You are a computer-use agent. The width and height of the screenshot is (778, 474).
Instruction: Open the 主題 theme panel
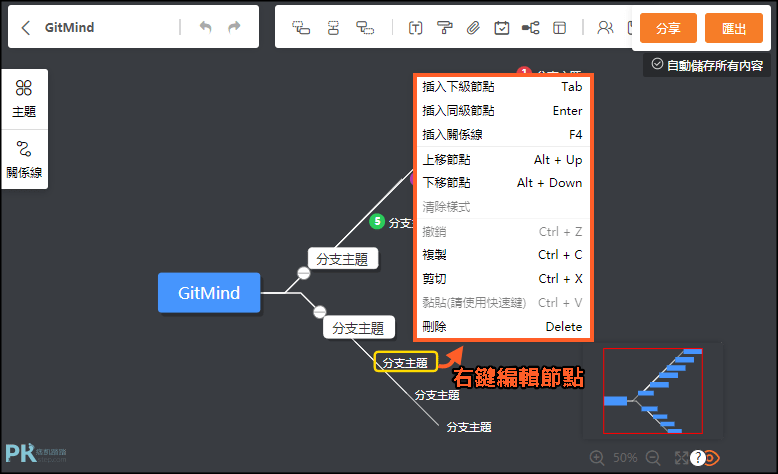[24, 99]
